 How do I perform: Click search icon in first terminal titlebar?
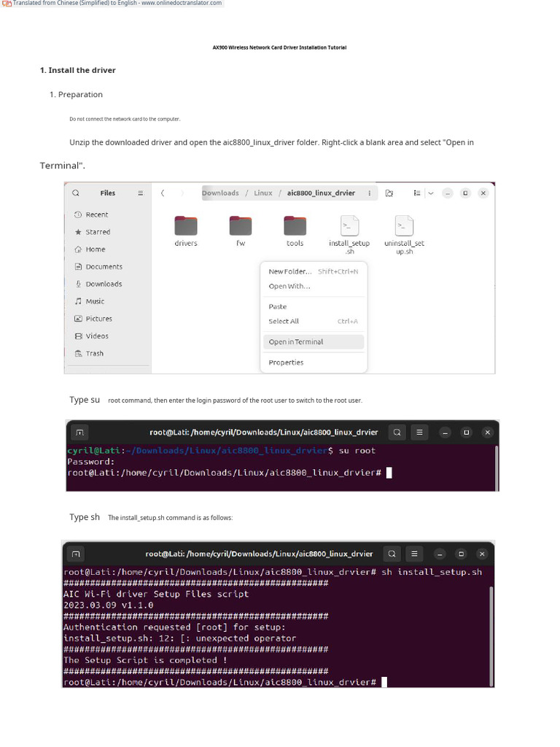pyautogui.click(x=397, y=433)
